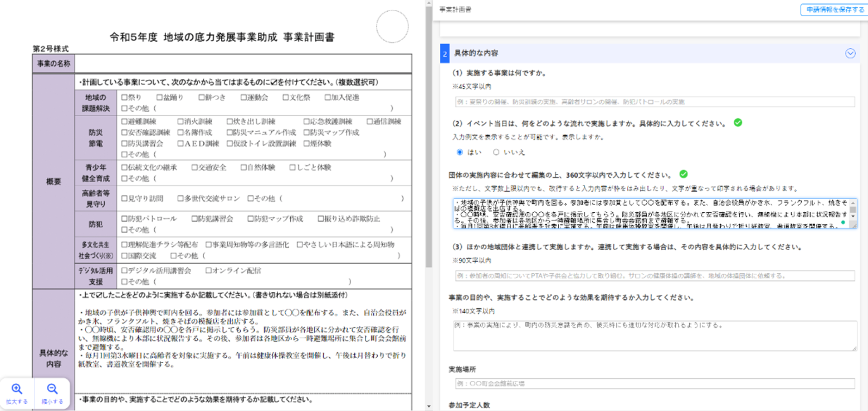This screenshot has height=411, width=868.
Task: Click the 事業計画書 header tab label
Action: coord(455,10)
